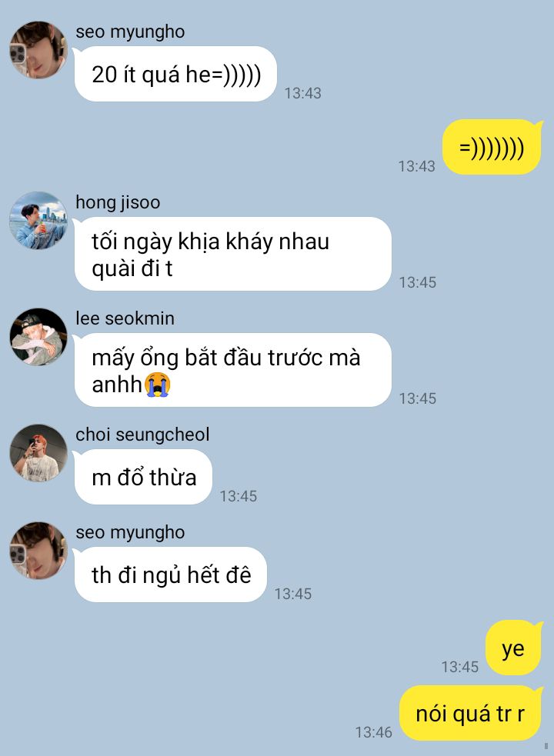Image resolution: width=554 pixels, height=756 pixels.
Task: Click the scrollbar indicator at bottom right corner
Action: [546, 746]
